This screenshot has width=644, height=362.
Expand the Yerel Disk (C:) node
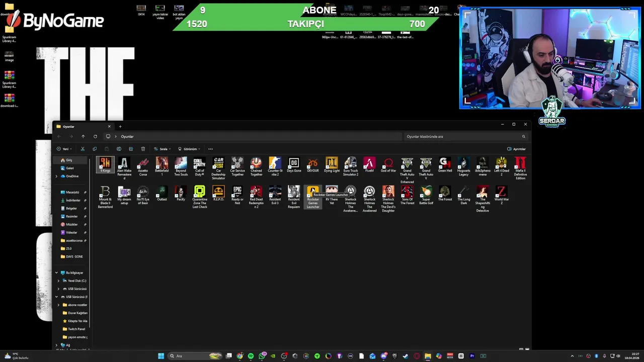click(58, 281)
